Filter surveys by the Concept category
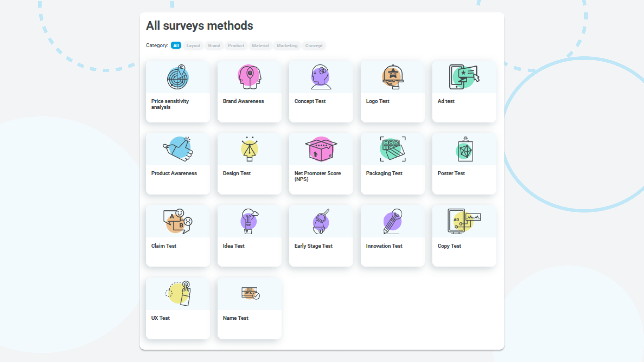 pyautogui.click(x=314, y=45)
